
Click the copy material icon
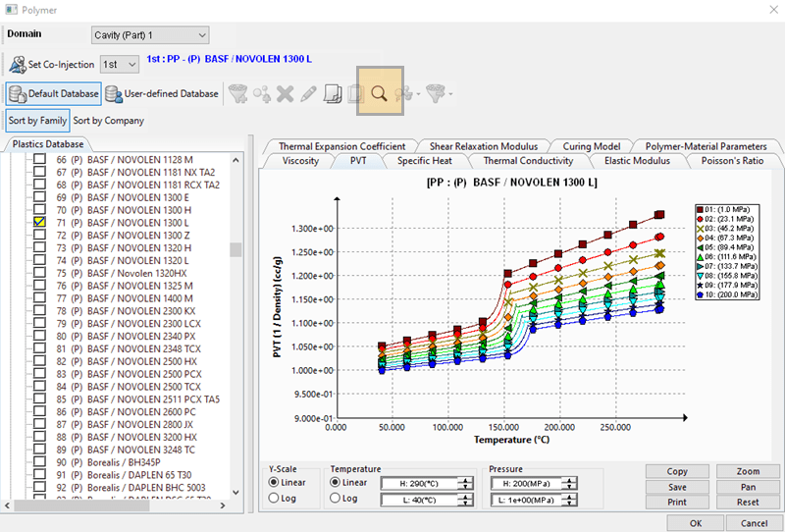click(333, 93)
